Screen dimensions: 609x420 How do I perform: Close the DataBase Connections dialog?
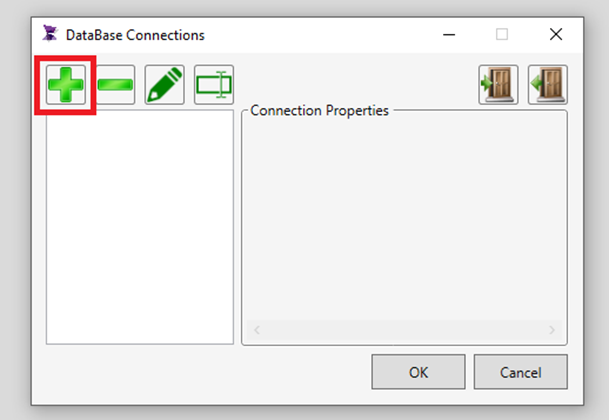556,35
